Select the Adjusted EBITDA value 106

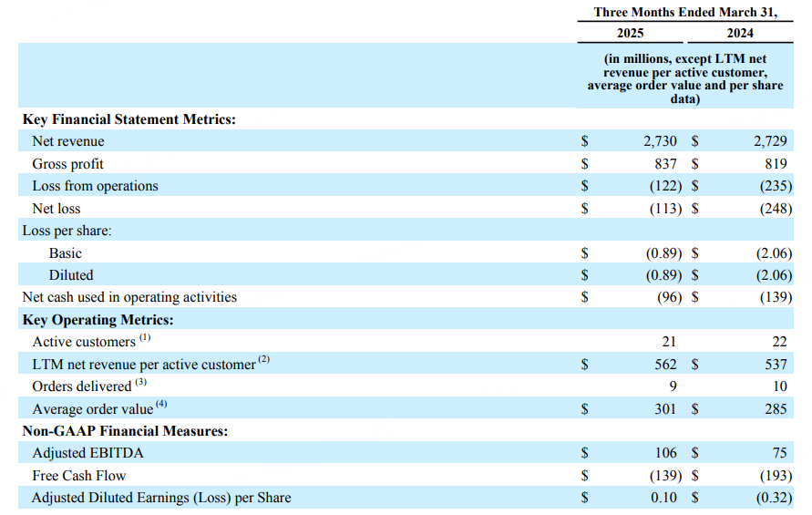665,453
